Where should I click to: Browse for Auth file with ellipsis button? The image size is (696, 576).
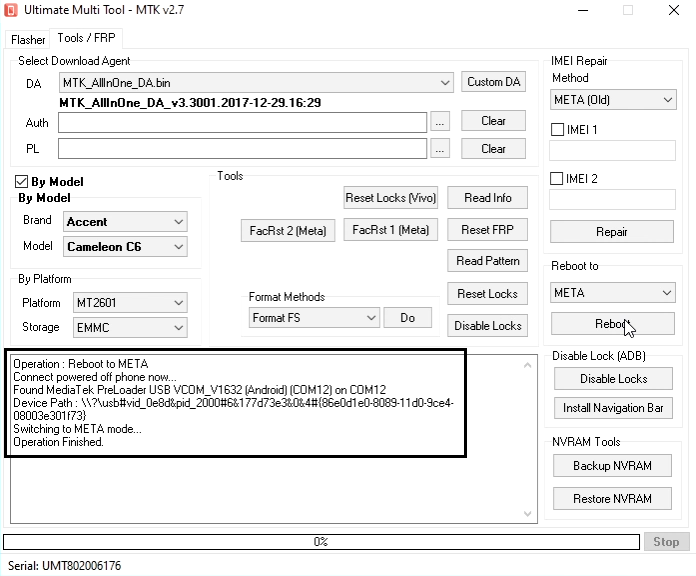439,122
